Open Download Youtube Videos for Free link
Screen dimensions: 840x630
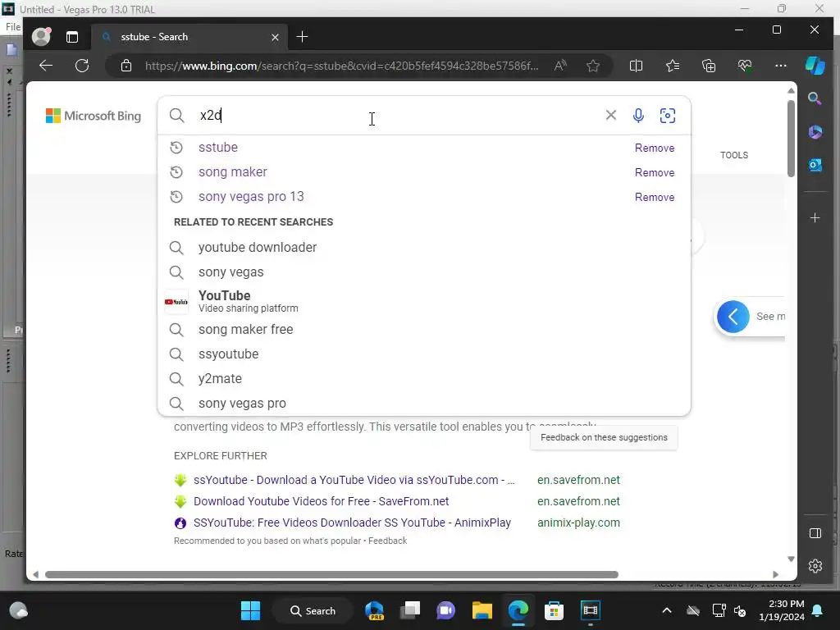point(322,501)
